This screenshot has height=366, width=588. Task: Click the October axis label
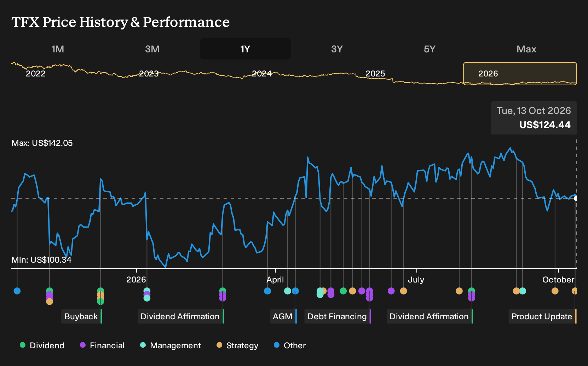(558, 280)
